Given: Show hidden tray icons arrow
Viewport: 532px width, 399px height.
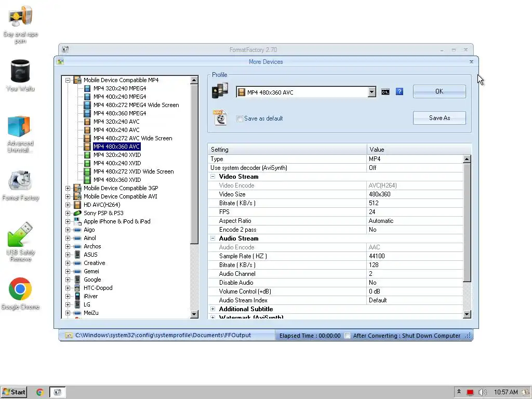Looking at the screenshot, I should coord(459,392).
